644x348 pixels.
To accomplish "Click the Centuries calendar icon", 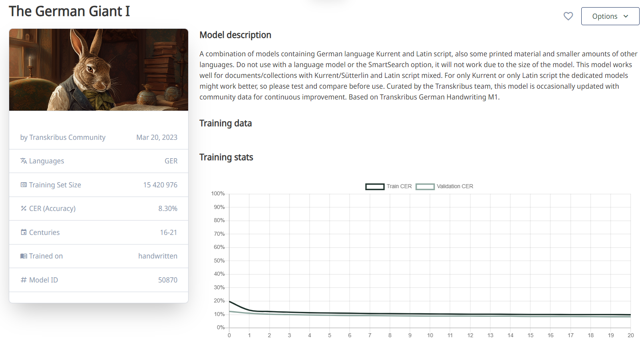I will pos(24,233).
